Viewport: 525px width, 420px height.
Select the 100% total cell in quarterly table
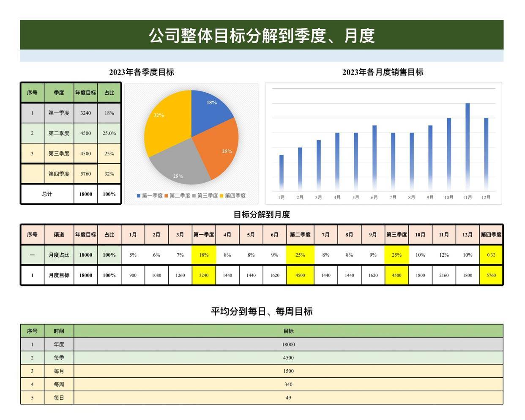click(109, 194)
